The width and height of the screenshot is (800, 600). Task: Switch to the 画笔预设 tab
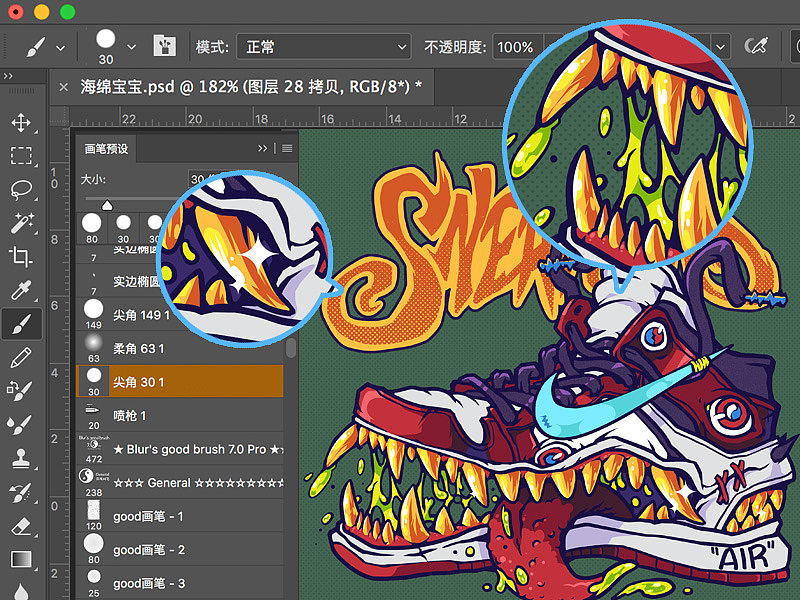click(106, 149)
